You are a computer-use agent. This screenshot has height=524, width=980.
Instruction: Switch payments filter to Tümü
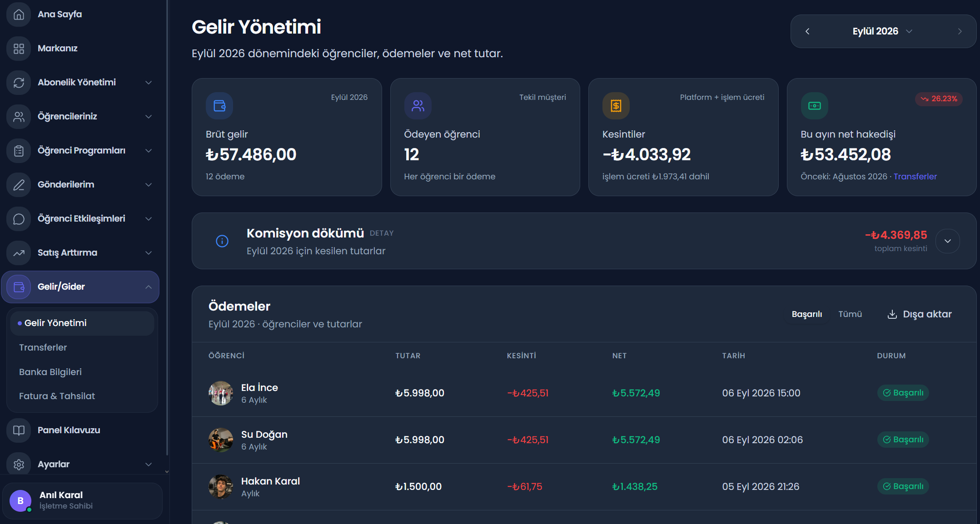coord(850,314)
